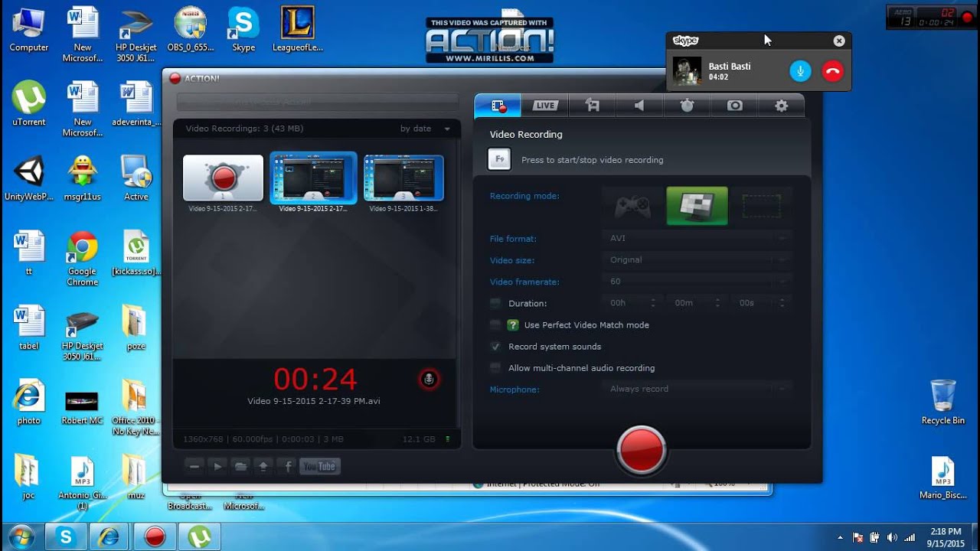
Task: Open the settings gear tab in Action
Action: pyautogui.click(x=781, y=106)
